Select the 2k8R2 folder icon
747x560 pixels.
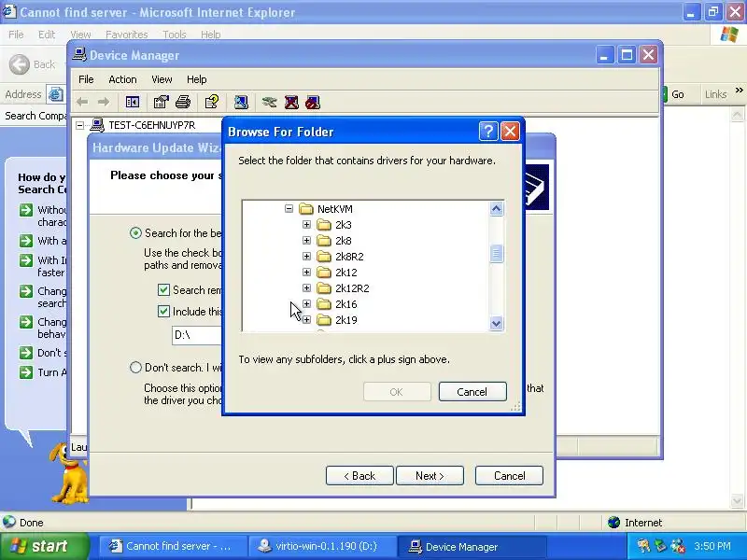324,256
